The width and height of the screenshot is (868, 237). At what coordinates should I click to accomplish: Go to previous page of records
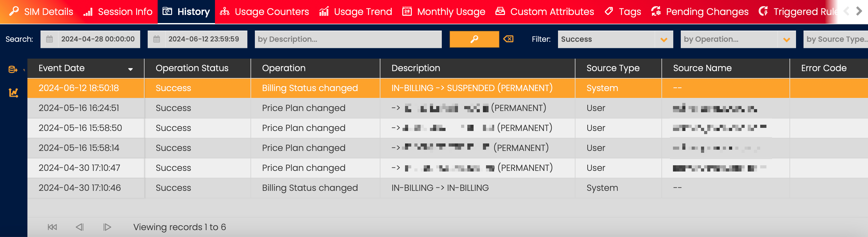click(x=79, y=227)
